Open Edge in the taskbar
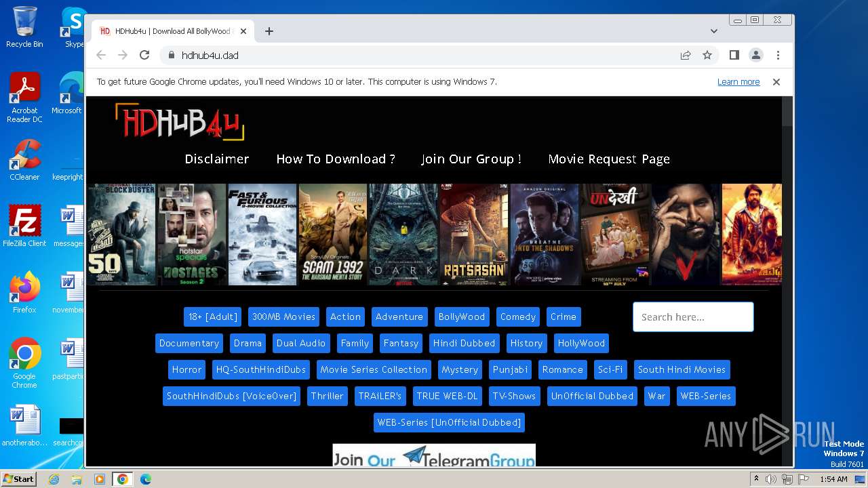The image size is (868, 488). (x=145, y=479)
